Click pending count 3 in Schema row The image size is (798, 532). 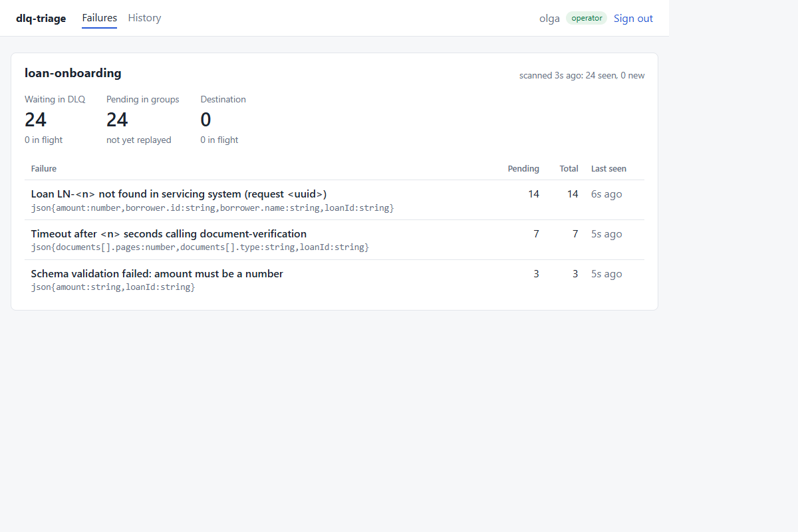coord(536,274)
